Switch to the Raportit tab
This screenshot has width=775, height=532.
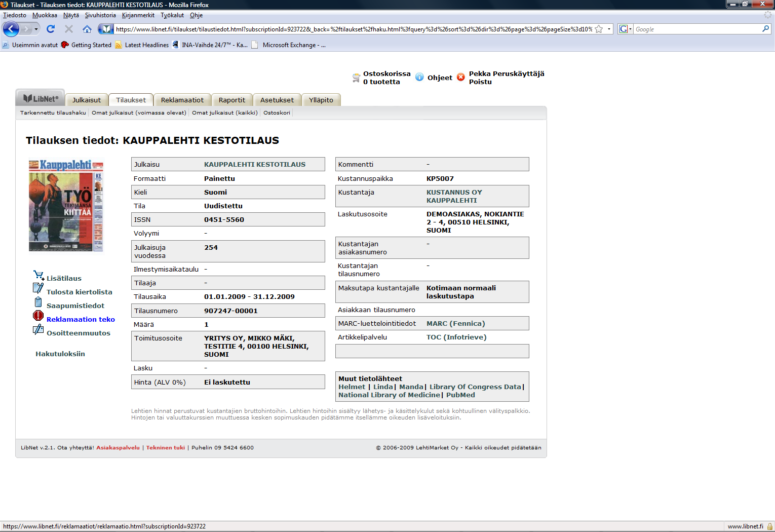232,100
